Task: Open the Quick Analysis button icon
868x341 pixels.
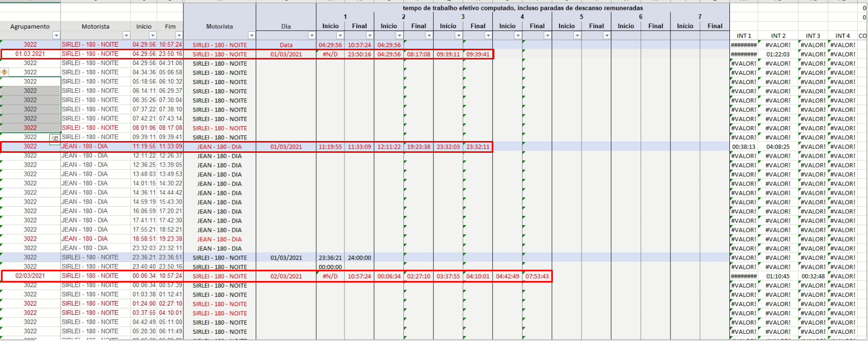Action: pos(54,138)
